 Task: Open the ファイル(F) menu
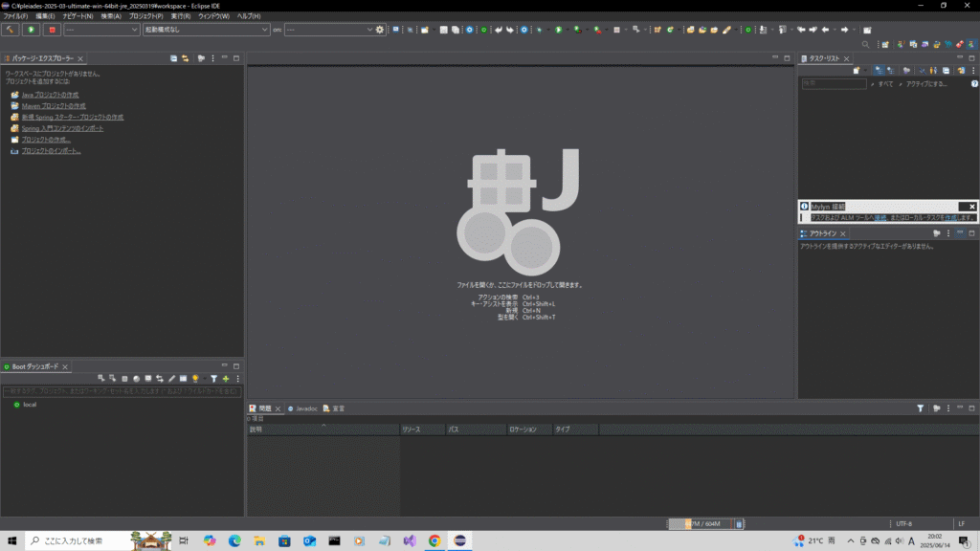click(15, 16)
